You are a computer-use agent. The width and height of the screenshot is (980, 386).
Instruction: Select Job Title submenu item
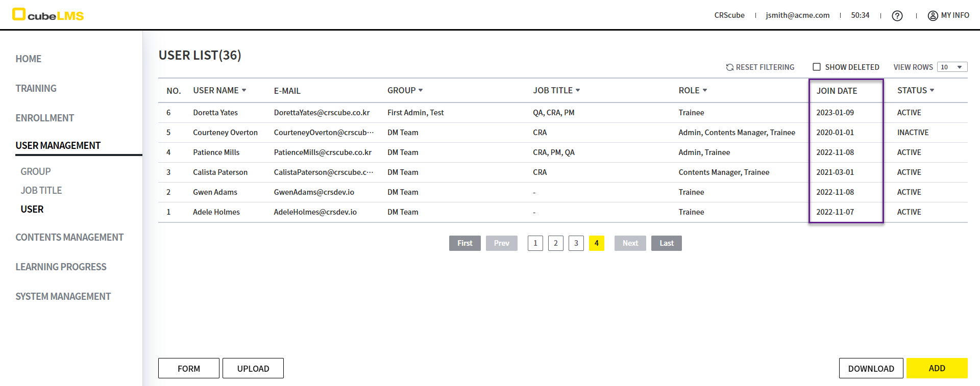coord(41,190)
